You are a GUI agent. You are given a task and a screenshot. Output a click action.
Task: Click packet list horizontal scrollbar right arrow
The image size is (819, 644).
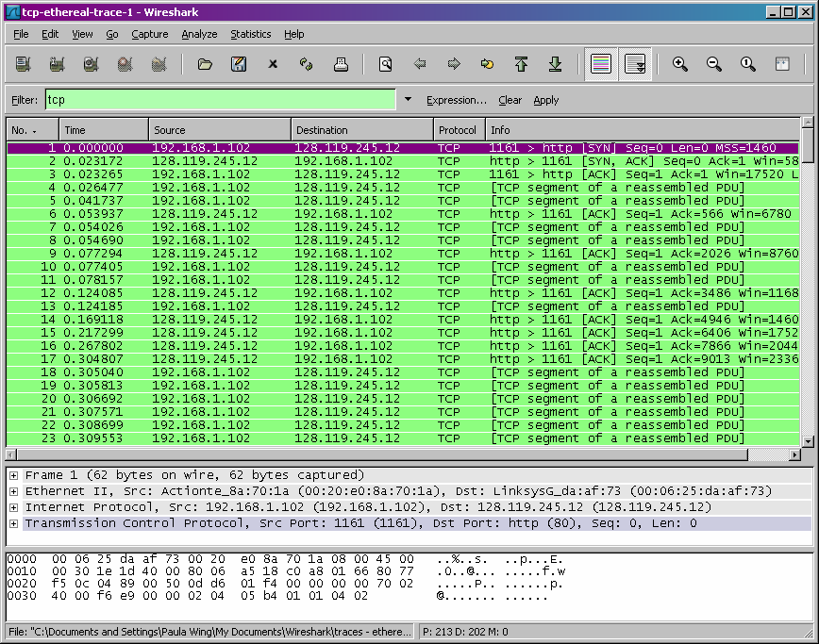point(794,454)
